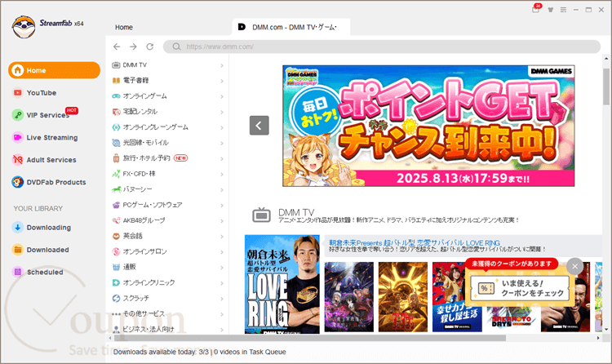Select Home in the left sidebar
Screen dimensions: 612x364
point(54,70)
